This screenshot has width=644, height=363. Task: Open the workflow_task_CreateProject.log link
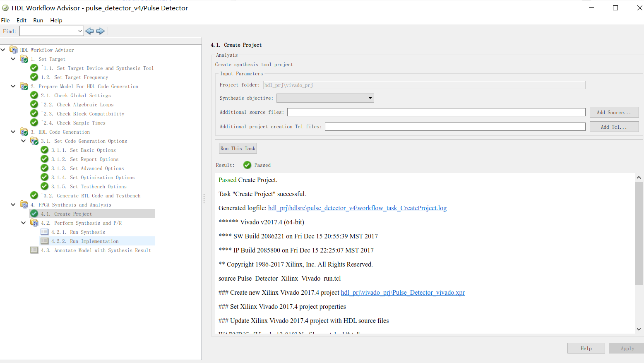357,208
